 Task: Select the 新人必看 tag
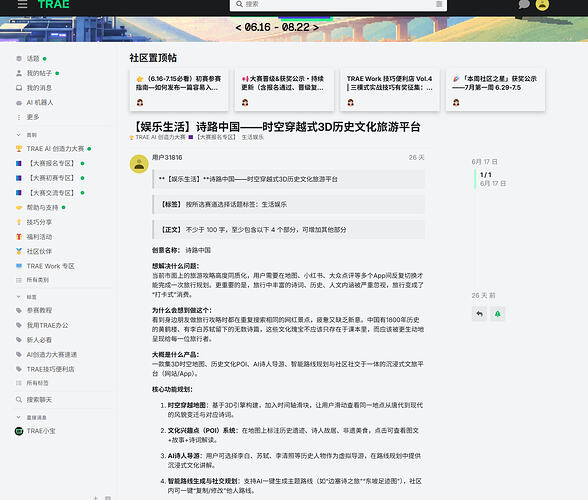coord(39,340)
